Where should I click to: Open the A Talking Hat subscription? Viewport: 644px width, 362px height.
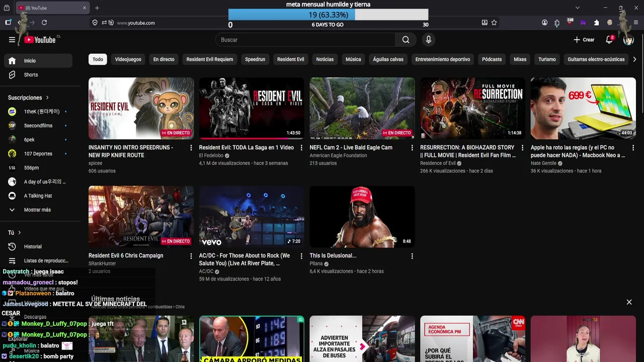point(38,196)
